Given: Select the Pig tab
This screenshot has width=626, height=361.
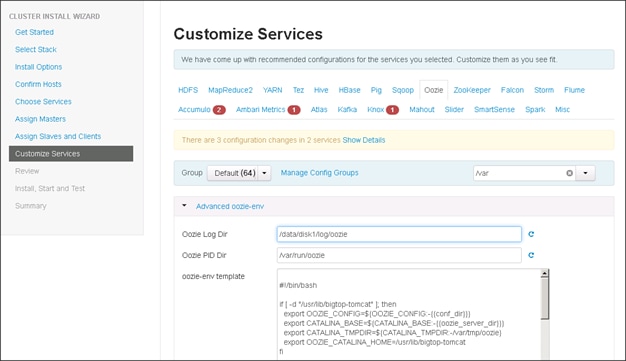Looking at the screenshot, I should click(376, 90).
